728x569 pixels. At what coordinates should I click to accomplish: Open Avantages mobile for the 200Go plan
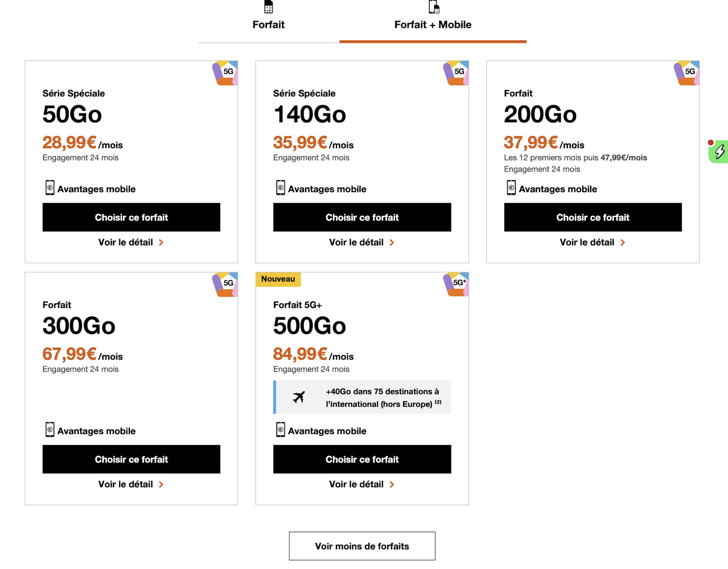(x=557, y=189)
